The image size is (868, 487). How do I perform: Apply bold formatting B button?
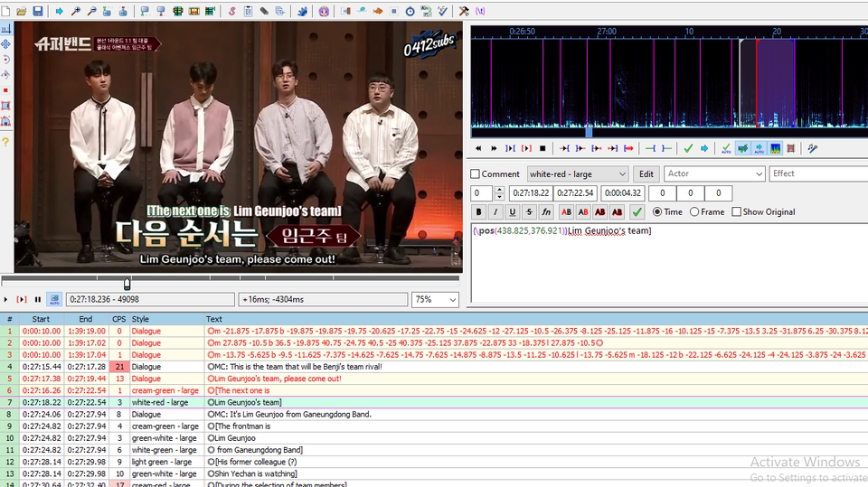pos(479,212)
